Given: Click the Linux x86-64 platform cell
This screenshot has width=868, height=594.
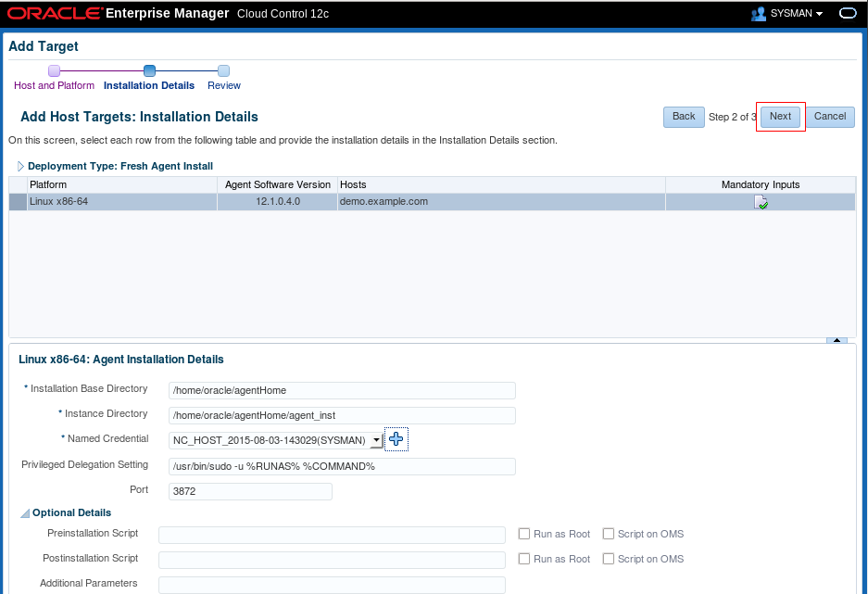Looking at the screenshot, I should click(x=121, y=201).
